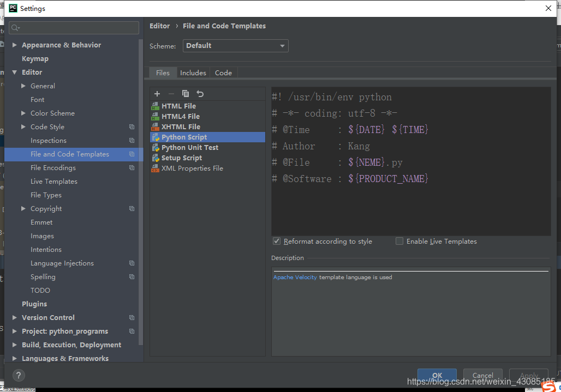561x392 pixels.
Task: Click the project-level icon beside Copyright
Action: coord(132,209)
